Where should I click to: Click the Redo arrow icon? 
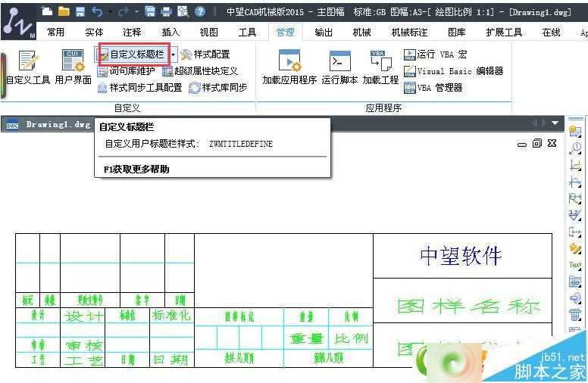(123, 12)
